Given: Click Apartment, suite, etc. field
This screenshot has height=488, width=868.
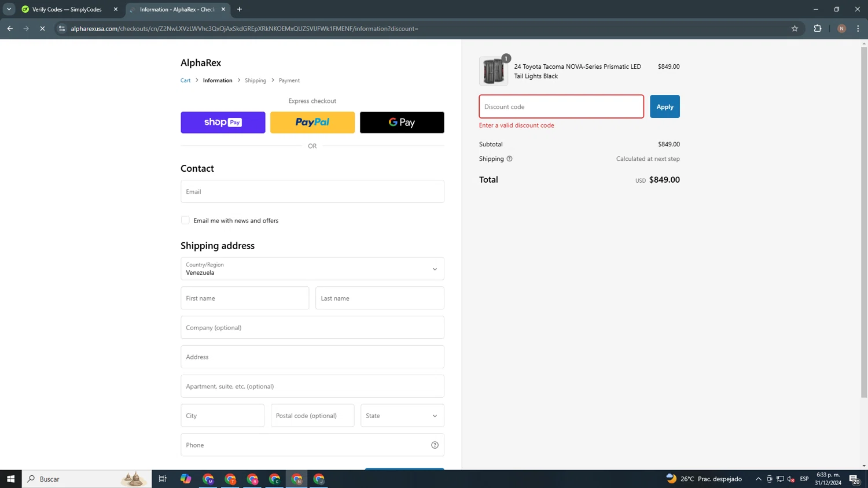Looking at the screenshot, I should coord(312,386).
